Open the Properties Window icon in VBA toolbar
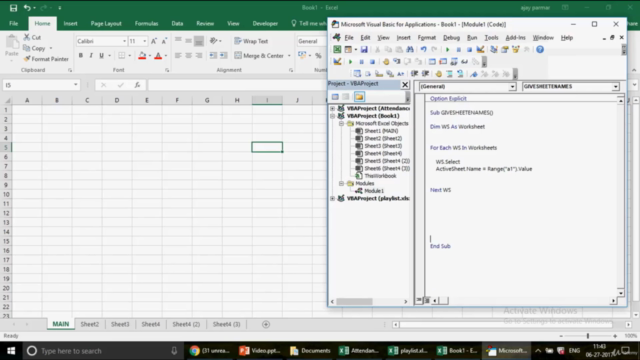Image resolution: width=640 pixels, height=360 pixels. point(505,49)
